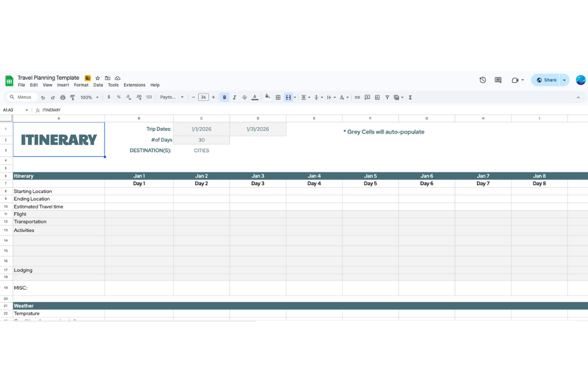This screenshot has height=392, width=588.
Task: Open the Insert link icon
Action: pos(357,97)
